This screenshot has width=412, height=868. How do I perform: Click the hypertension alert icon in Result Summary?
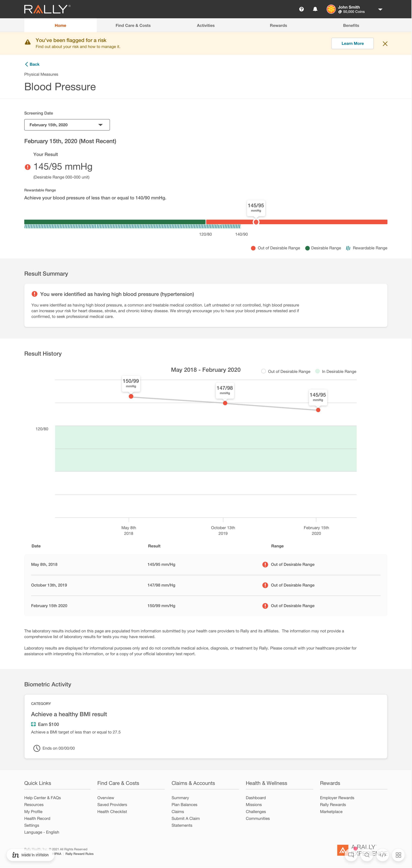pyautogui.click(x=34, y=294)
